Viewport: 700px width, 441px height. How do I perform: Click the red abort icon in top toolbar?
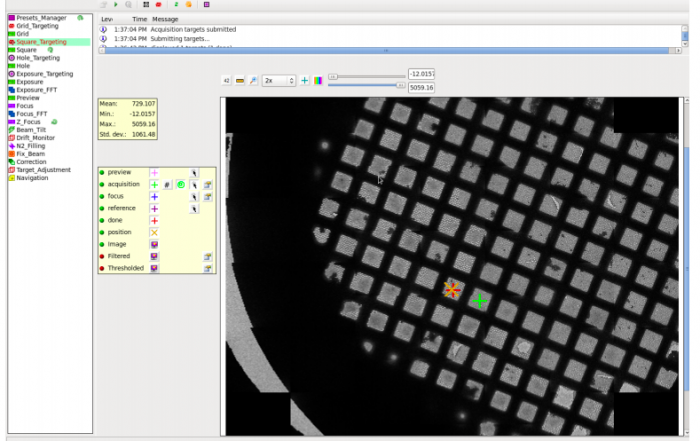[158, 4]
